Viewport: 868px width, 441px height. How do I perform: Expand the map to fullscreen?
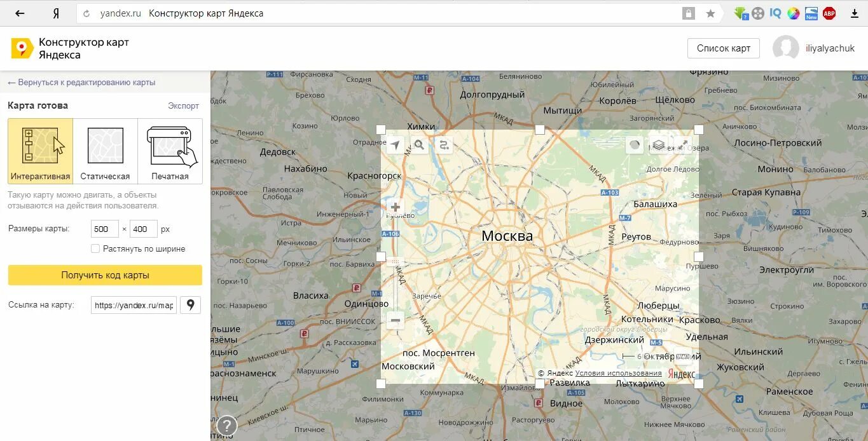(x=683, y=146)
